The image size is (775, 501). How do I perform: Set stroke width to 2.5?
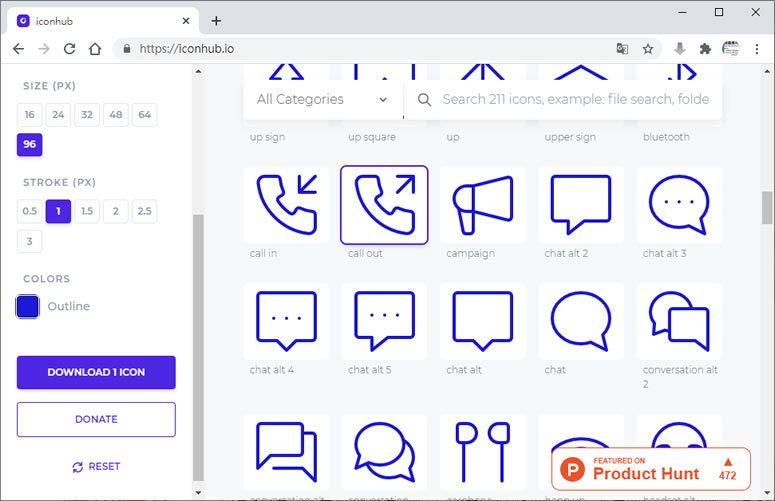tap(144, 211)
